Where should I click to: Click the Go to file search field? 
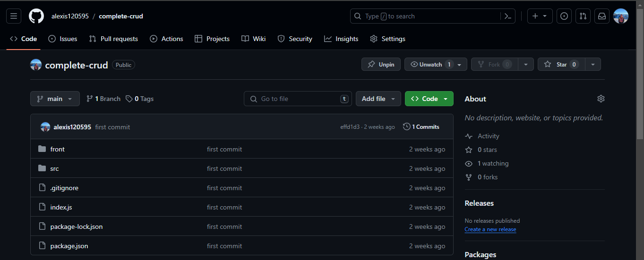[x=298, y=99]
